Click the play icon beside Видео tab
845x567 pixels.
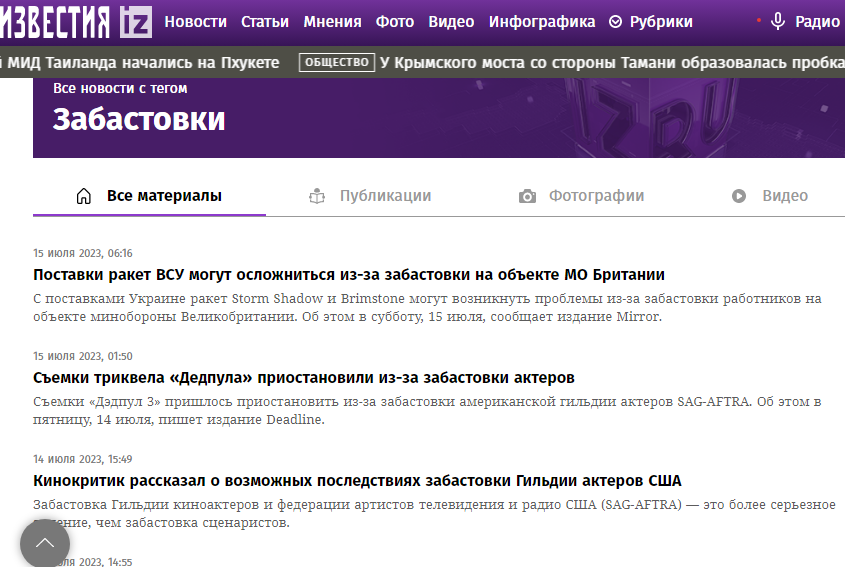click(739, 196)
